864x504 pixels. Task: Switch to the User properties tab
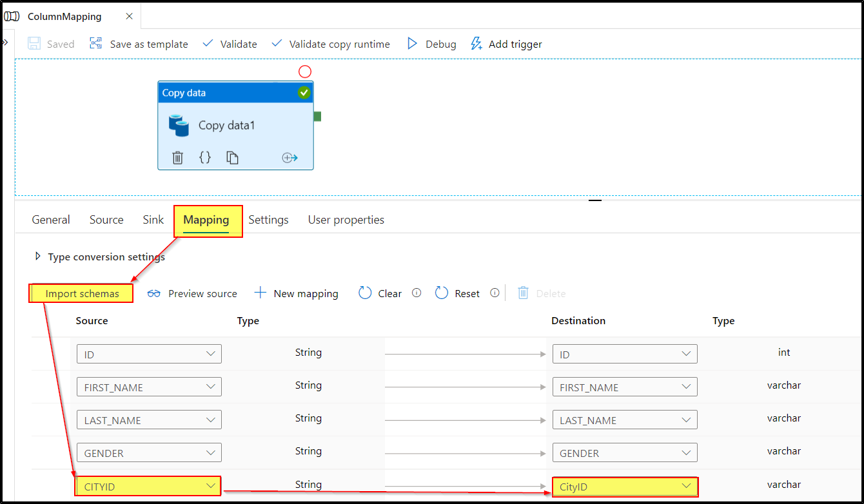(x=346, y=219)
